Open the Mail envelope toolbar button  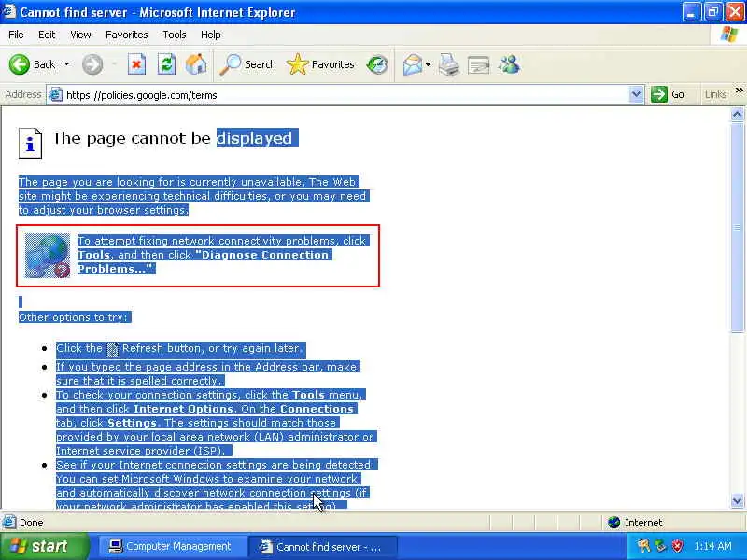[x=413, y=64]
